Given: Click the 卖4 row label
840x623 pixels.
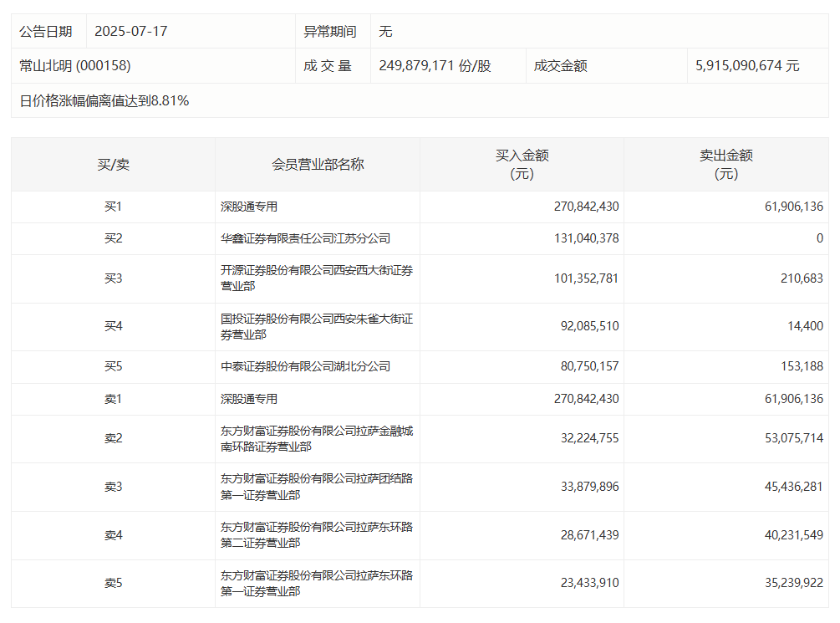Looking at the screenshot, I should pyautogui.click(x=113, y=534).
